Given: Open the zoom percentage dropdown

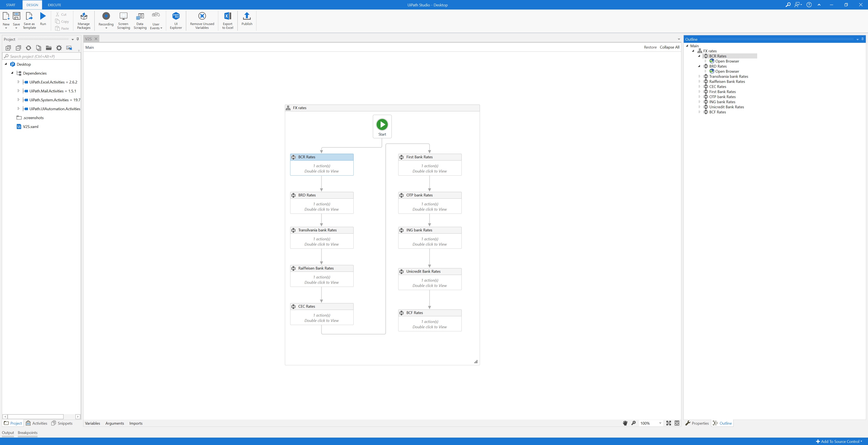Looking at the screenshot, I should (x=660, y=423).
